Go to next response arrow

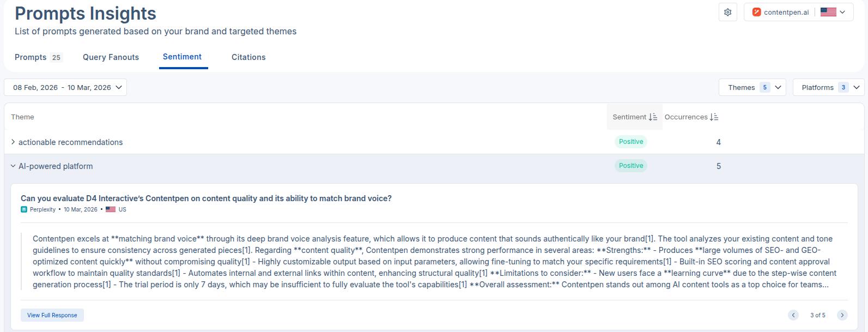(842, 315)
